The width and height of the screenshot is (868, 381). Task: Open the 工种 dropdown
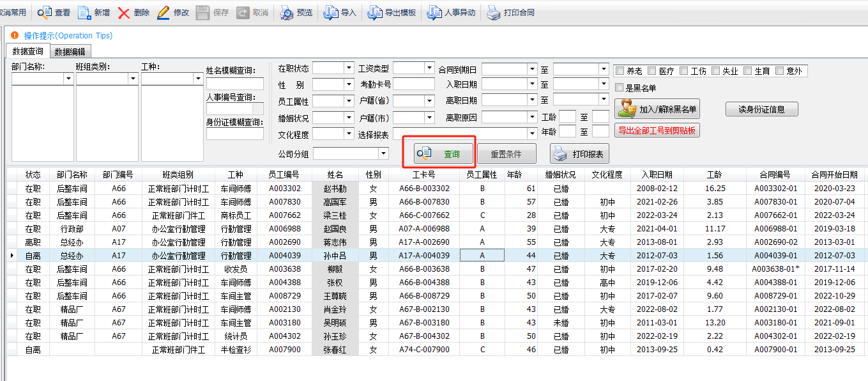(199, 79)
